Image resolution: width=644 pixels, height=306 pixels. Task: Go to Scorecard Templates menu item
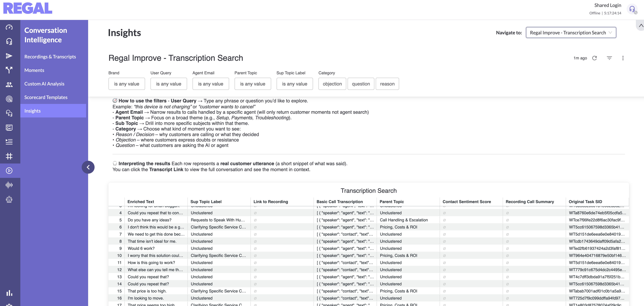click(x=46, y=97)
